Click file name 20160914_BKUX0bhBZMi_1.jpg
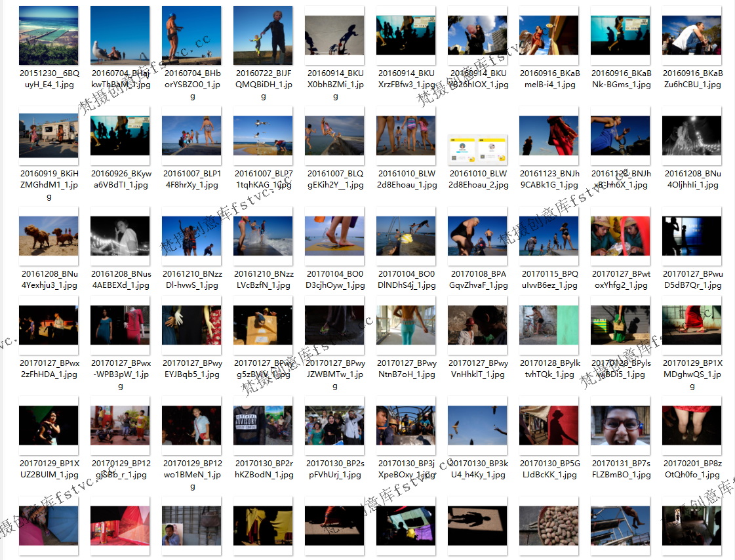 point(335,85)
